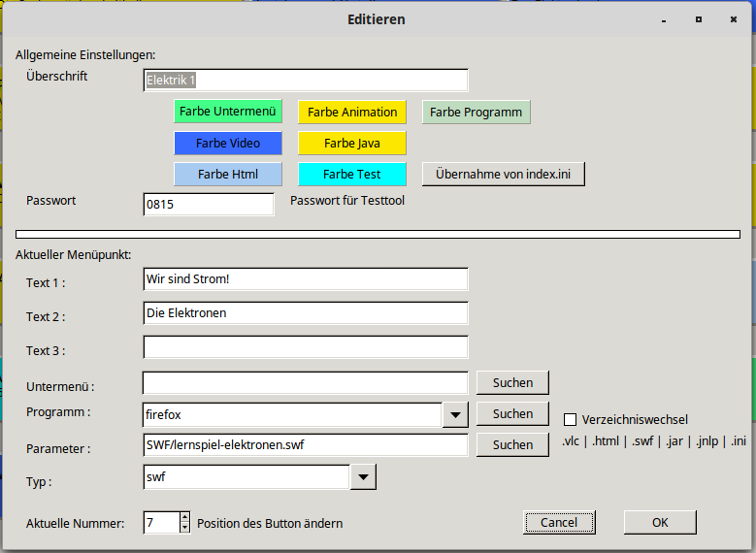Maximize the Editieren window
The height and width of the screenshot is (553, 756).
698,19
